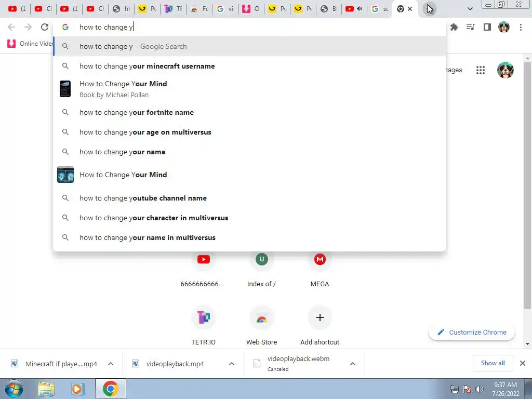Click the taskbar clock 9:37 AM

pos(506,389)
